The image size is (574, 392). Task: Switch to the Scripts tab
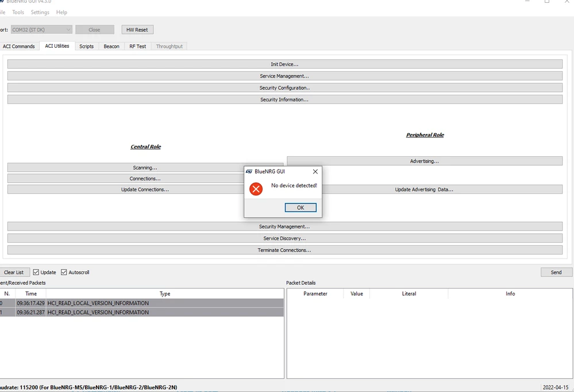point(86,46)
